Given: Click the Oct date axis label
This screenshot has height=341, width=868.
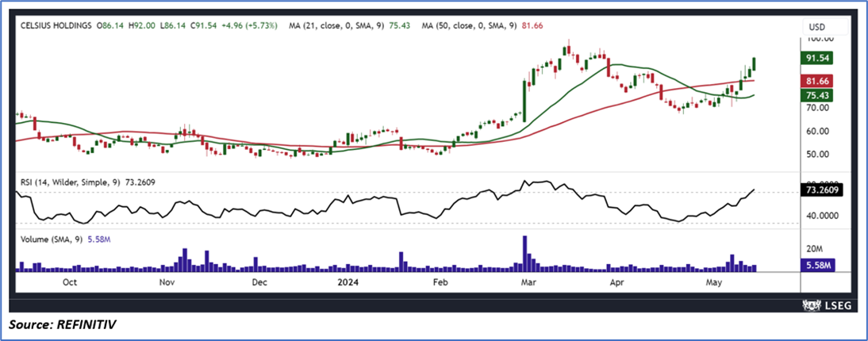Looking at the screenshot, I should (70, 282).
